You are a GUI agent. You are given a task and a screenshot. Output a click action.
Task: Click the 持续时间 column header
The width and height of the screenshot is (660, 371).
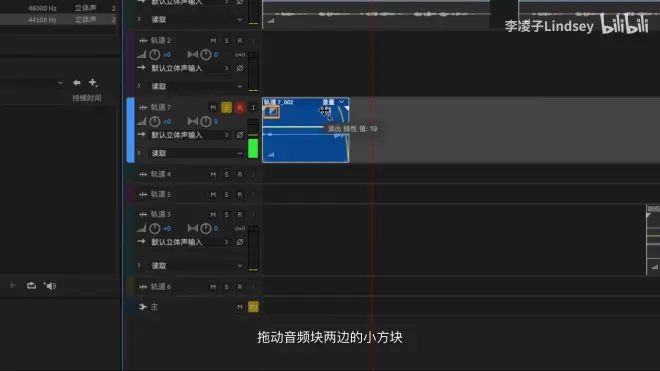[87, 98]
